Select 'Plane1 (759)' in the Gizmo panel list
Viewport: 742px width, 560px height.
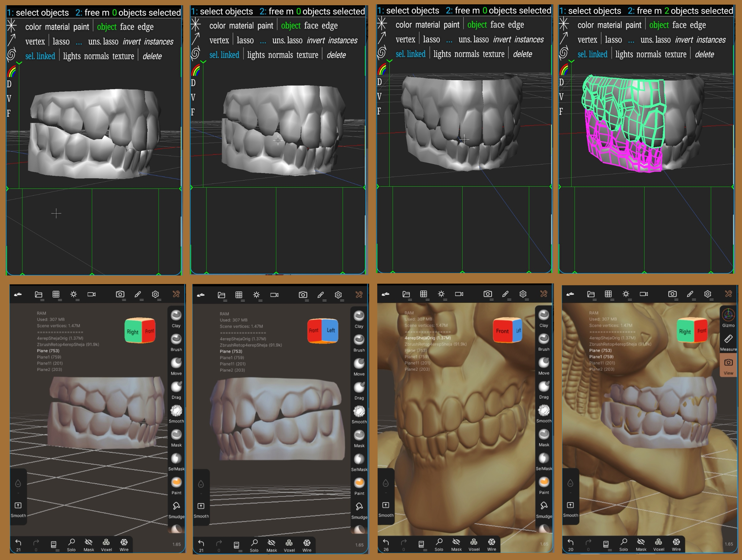[x=601, y=357]
